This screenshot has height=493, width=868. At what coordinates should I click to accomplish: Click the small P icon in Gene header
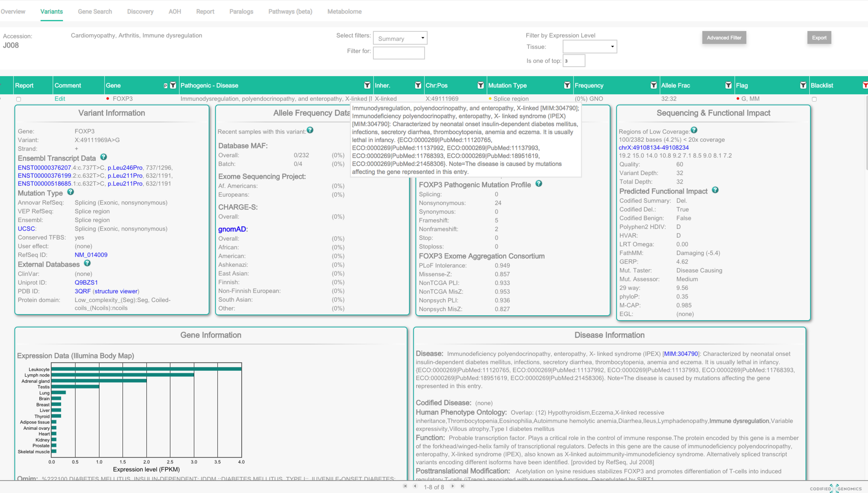166,86
